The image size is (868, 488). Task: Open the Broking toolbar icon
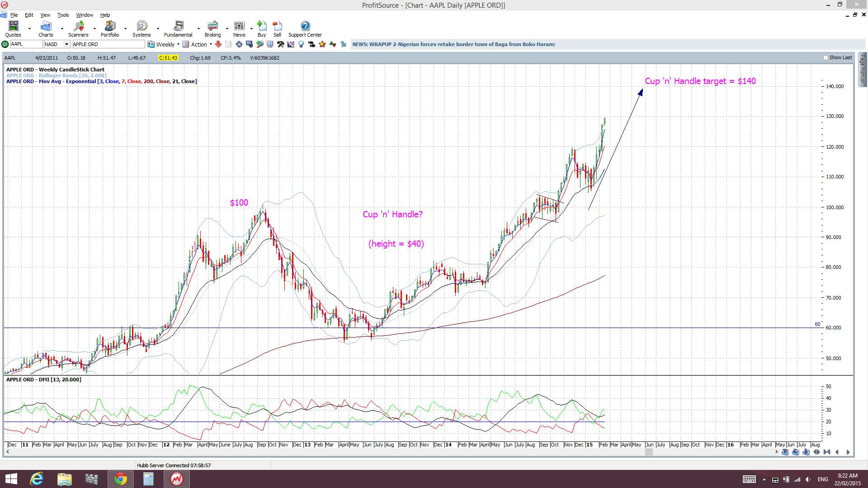(212, 29)
